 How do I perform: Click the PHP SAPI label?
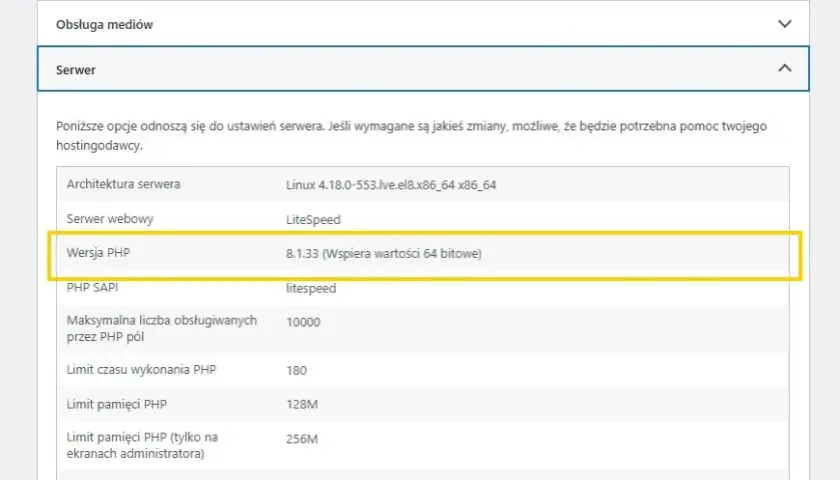[92, 288]
